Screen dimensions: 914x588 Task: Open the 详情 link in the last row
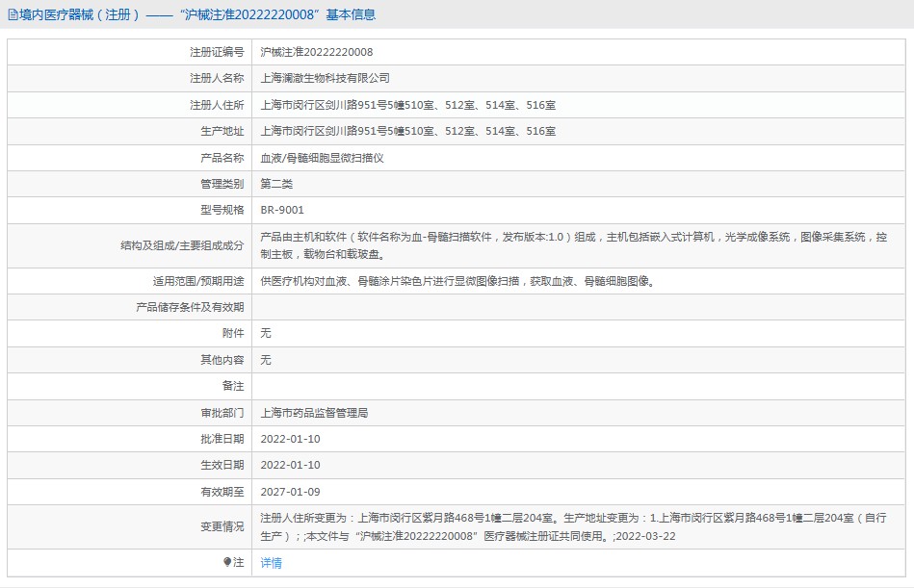(272, 563)
